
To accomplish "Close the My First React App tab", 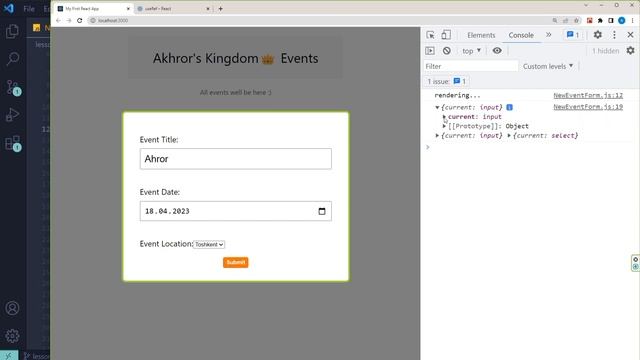I will (x=128, y=9).
